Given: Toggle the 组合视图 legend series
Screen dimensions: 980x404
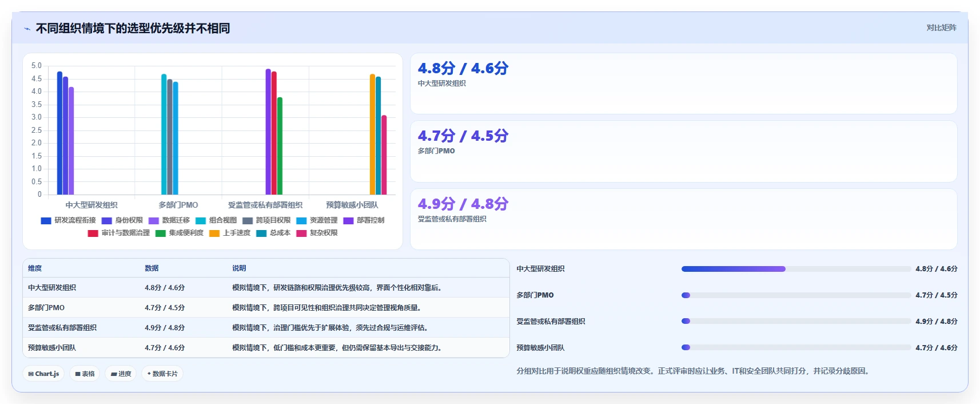Looking at the screenshot, I should coord(216,220).
